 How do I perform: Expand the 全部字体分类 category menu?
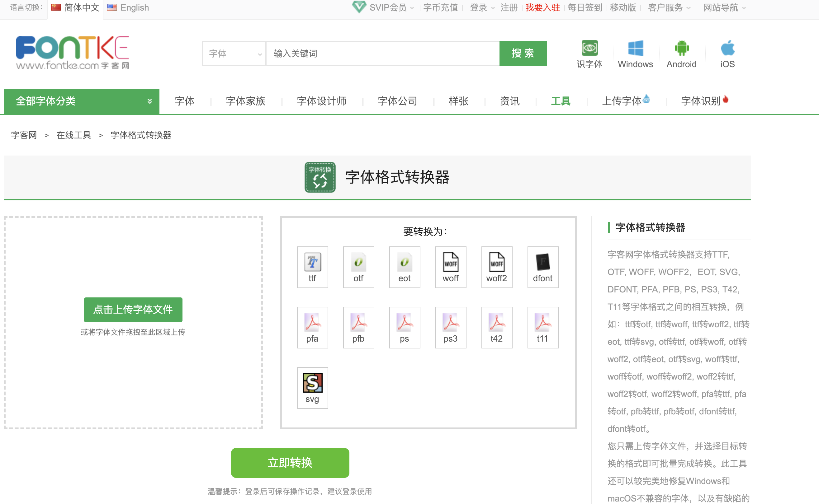[x=81, y=101]
